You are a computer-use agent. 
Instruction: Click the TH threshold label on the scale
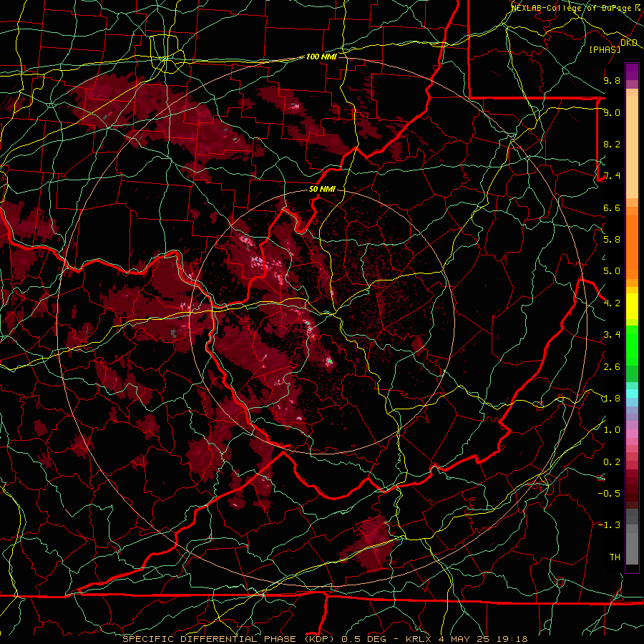click(615, 557)
